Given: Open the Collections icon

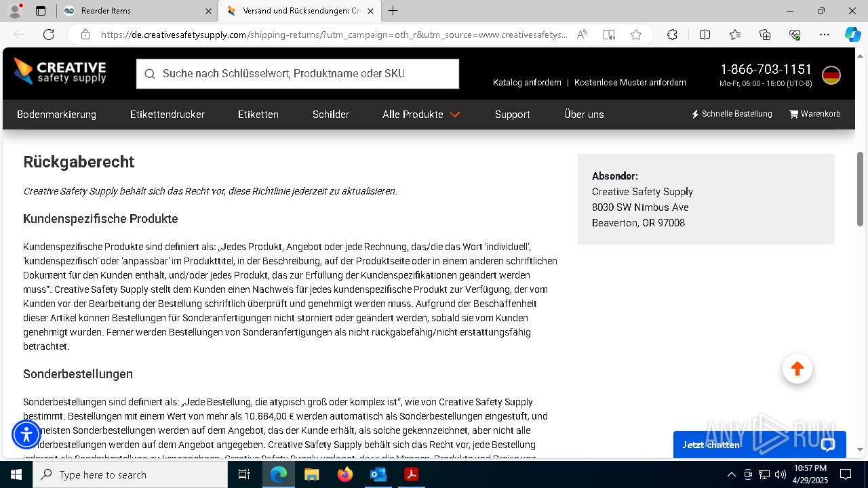Looking at the screenshot, I should pyautogui.click(x=765, y=35).
